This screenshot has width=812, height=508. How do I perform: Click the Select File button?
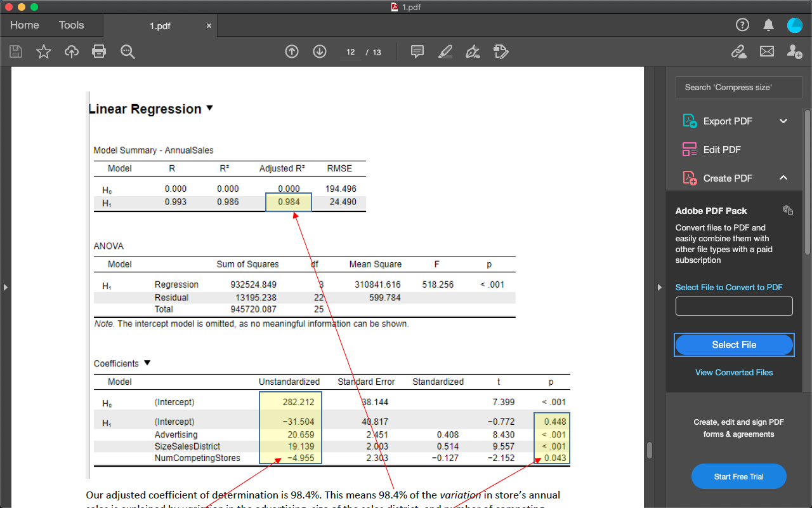[x=733, y=344]
